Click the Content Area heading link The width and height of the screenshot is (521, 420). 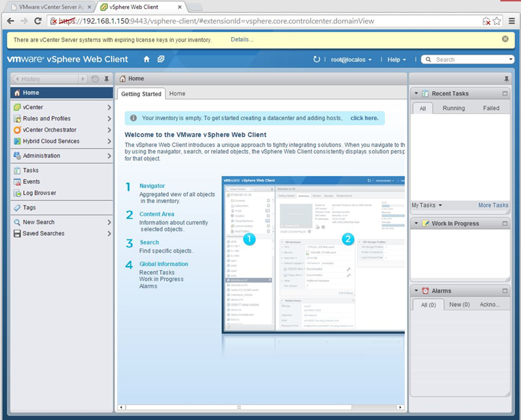(x=157, y=214)
